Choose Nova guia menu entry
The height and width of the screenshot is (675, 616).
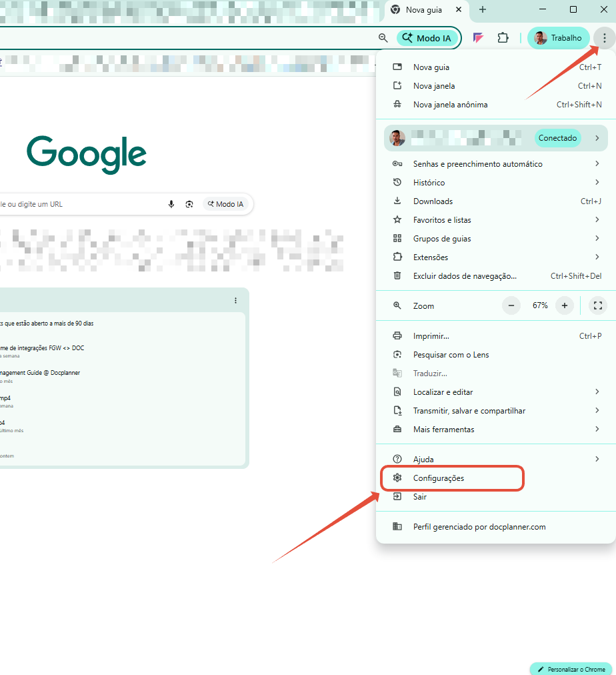point(495,67)
